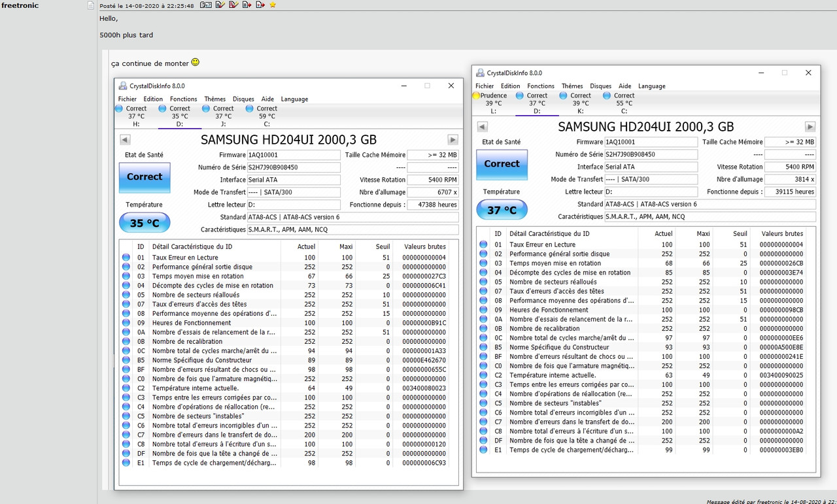The width and height of the screenshot is (837, 504).
Task: Open Thèmes menu in window with Prudence disk
Action: coord(572,86)
